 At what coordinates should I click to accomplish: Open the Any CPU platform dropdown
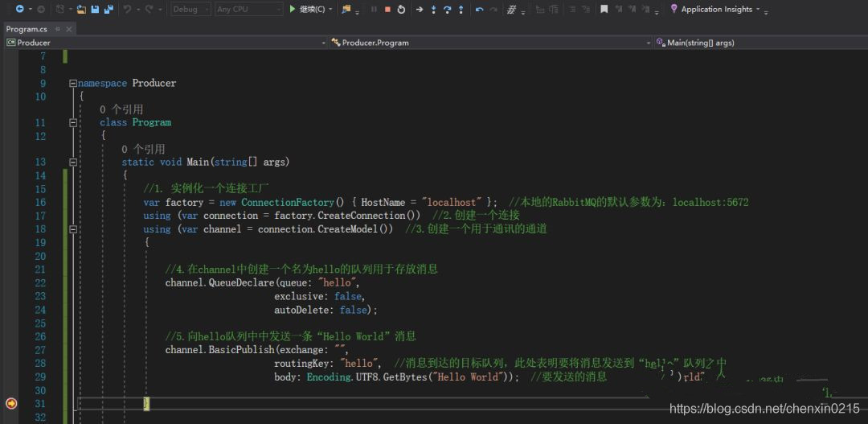pos(249,9)
